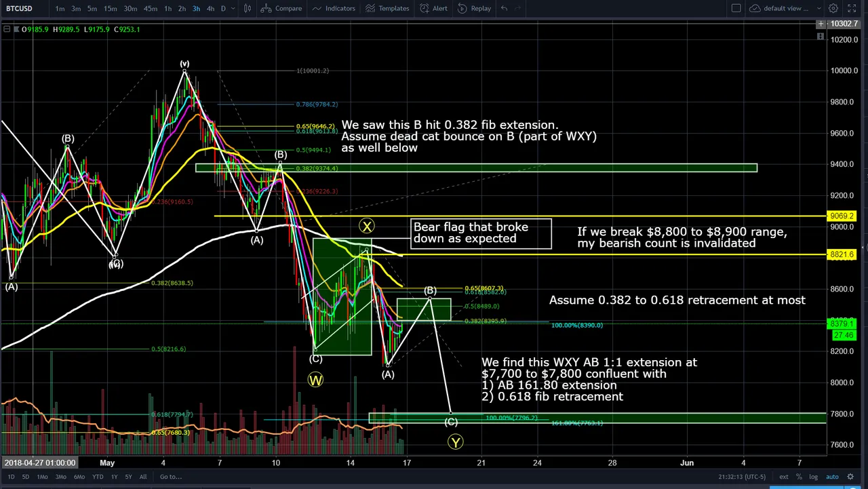The width and height of the screenshot is (868, 489).
Task: Click the arrow icon under the price-scale plus
Action: [821, 36]
